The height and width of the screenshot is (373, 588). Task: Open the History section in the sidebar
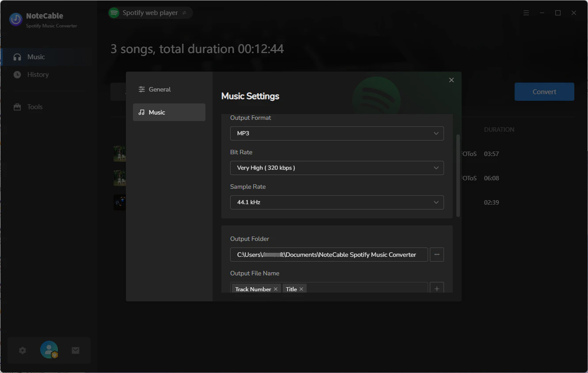(37, 74)
